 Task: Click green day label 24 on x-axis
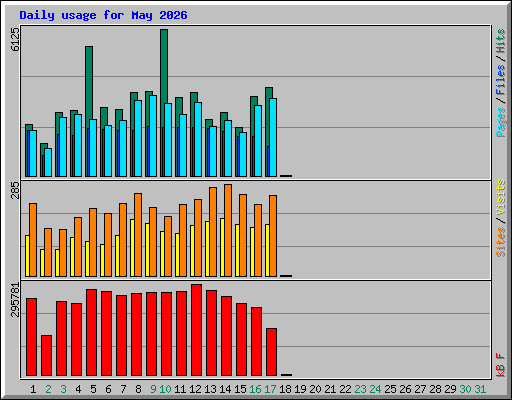(375, 389)
